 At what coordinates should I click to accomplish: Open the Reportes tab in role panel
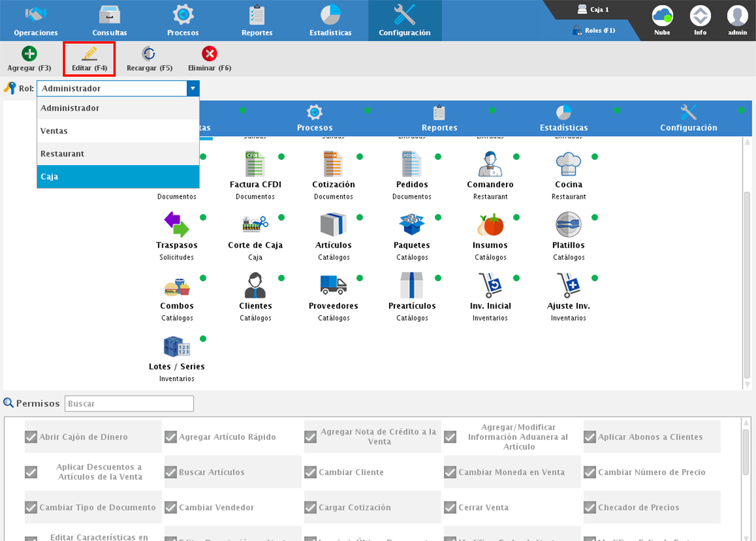point(439,119)
